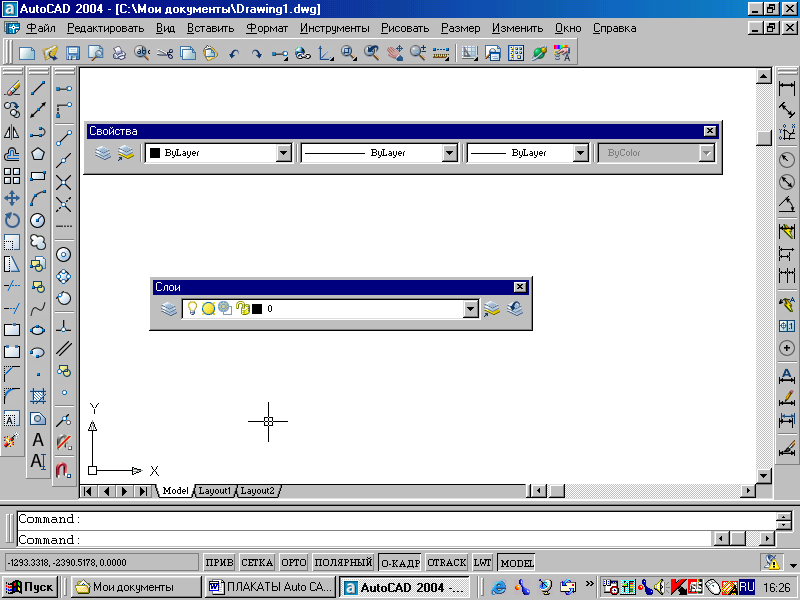This screenshot has width=800, height=600.
Task: Click the Pan Realtime hand icon
Action: point(395,53)
